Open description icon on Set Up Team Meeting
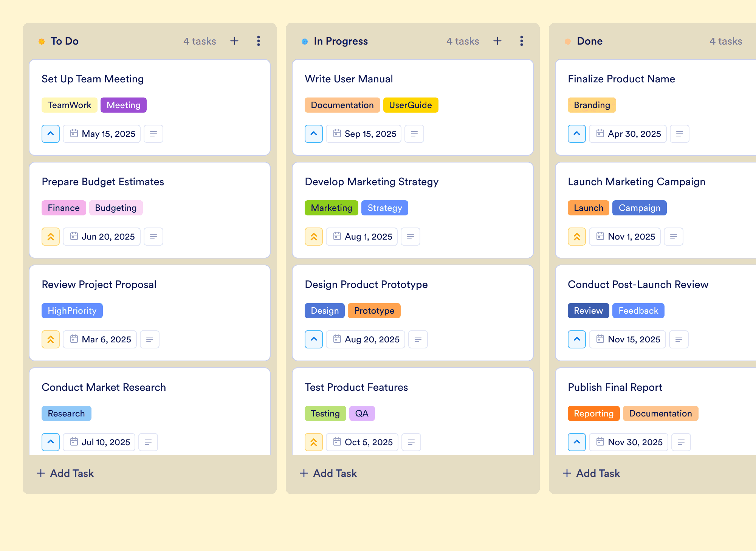 pyautogui.click(x=153, y=134)
